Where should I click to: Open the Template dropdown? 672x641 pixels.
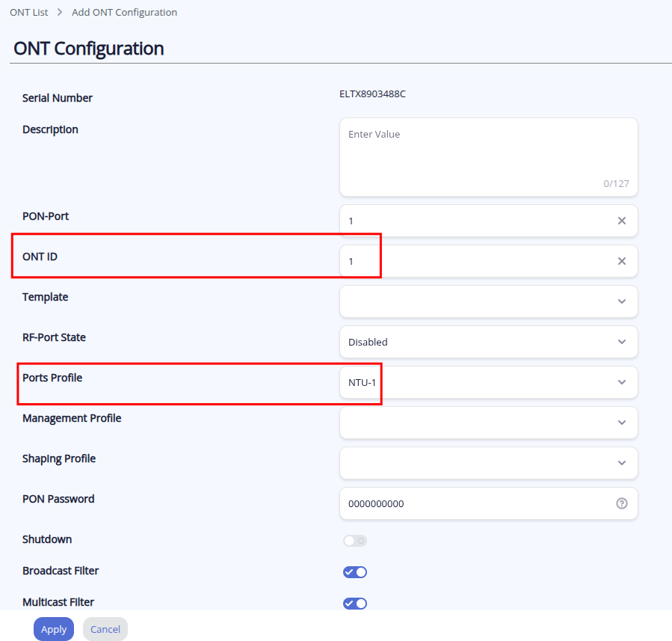coord(488,301)
